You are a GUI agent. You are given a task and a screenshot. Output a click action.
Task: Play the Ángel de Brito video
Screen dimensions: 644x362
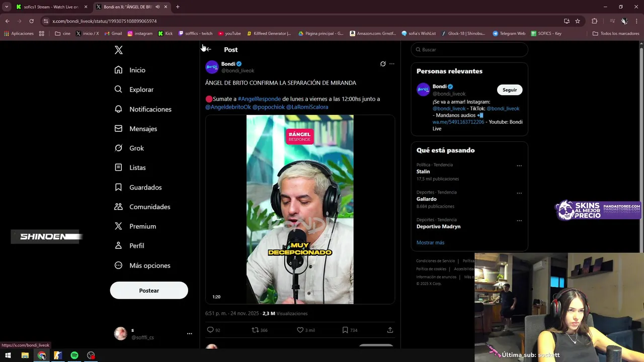(300, 210)
